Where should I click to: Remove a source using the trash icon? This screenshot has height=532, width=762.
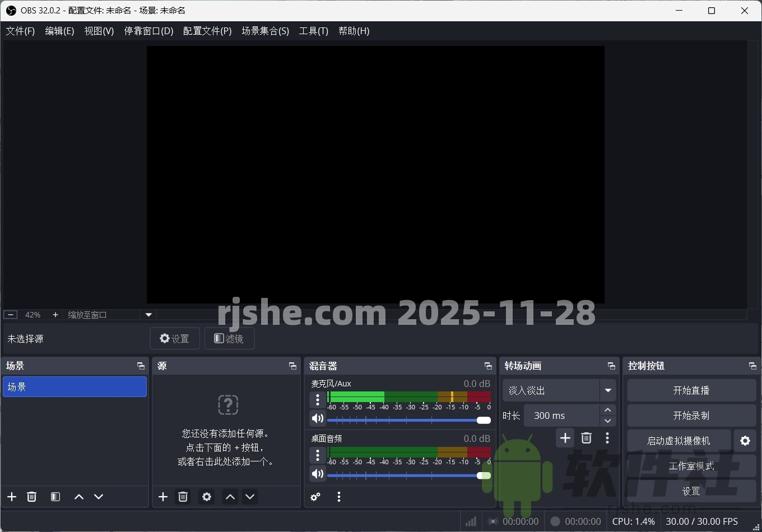coord(183,497)
